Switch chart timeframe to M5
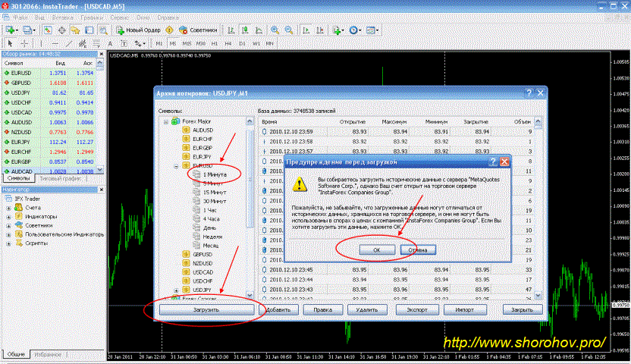Image resolution: width=631 pixels, height=364 pixels. point(173,43)
